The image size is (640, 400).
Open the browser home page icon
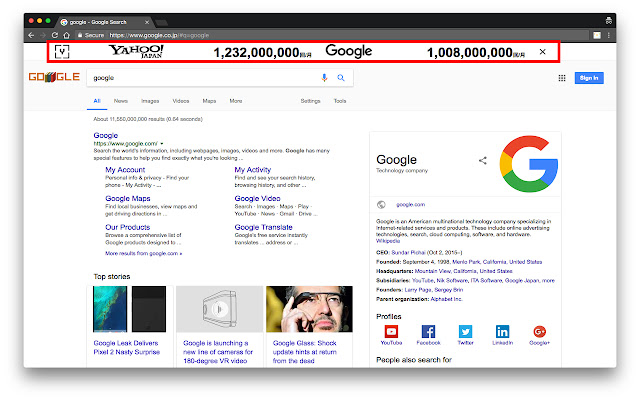pyautogui.click(x=67, y=36)
